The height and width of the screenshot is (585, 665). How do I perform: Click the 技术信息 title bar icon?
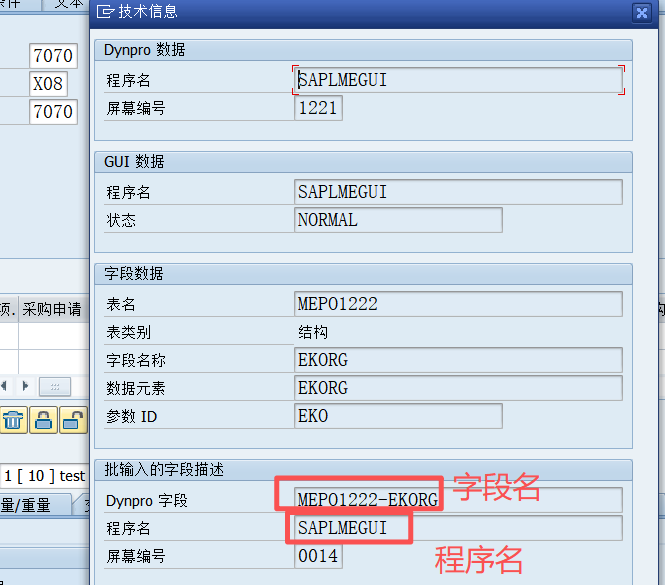click(105, 11)
